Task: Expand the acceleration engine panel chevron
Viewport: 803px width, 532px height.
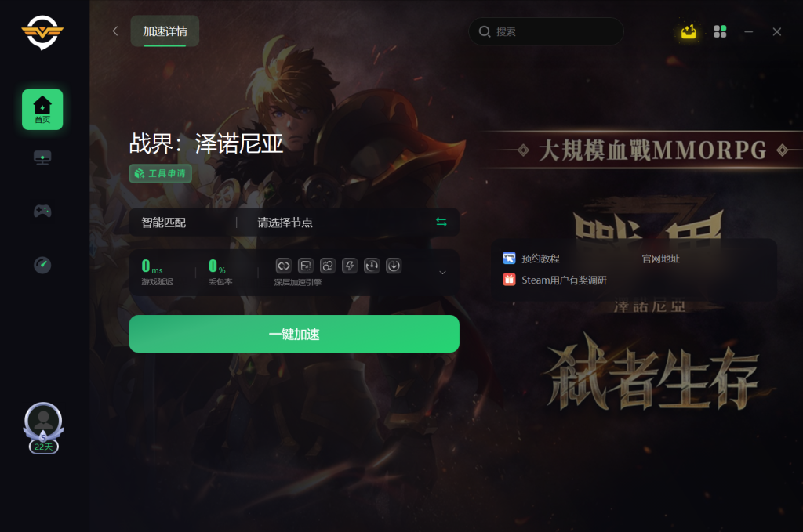Action: pyautogui.click(x=442, y=273)
